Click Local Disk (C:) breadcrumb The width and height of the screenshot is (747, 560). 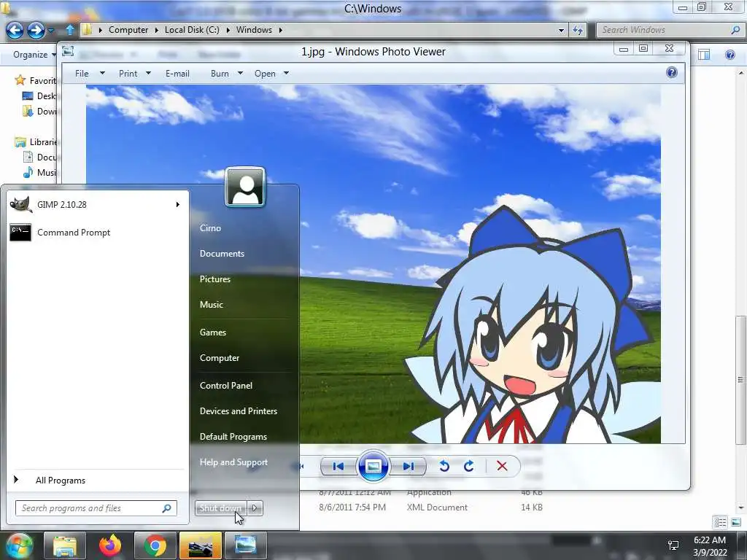click(192, 29)
